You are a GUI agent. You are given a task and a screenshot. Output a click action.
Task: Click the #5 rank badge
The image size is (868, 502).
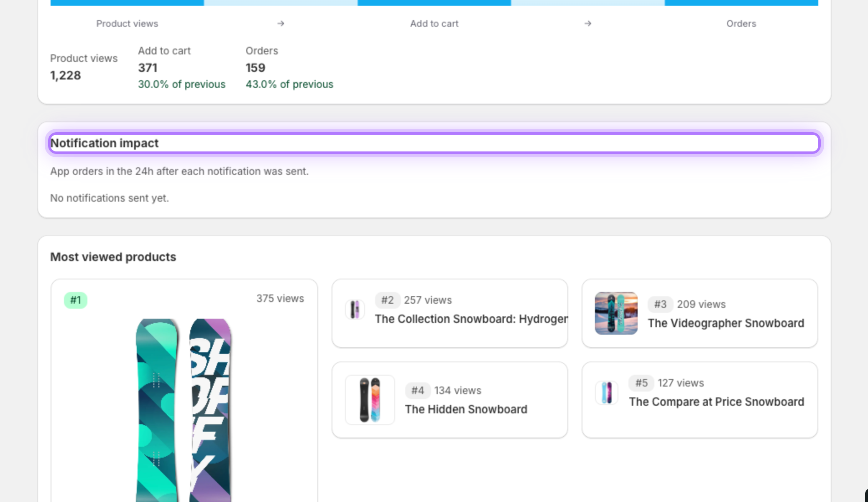641,383
